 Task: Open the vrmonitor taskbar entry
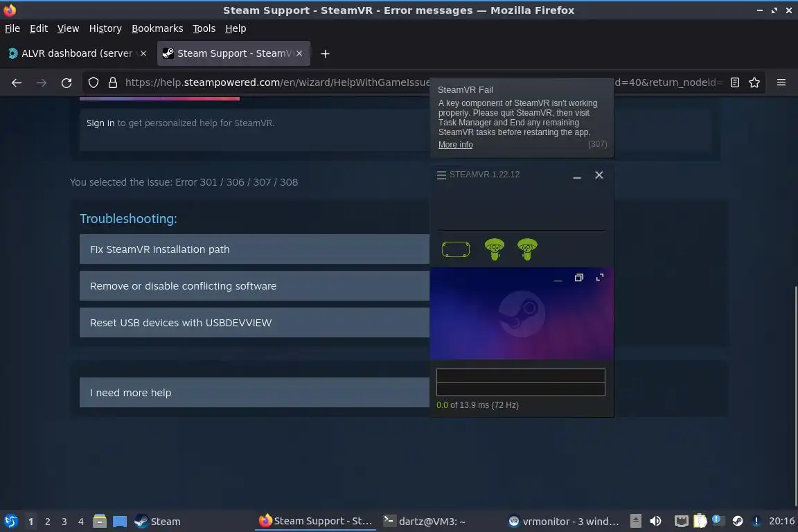tap(564, 522)
